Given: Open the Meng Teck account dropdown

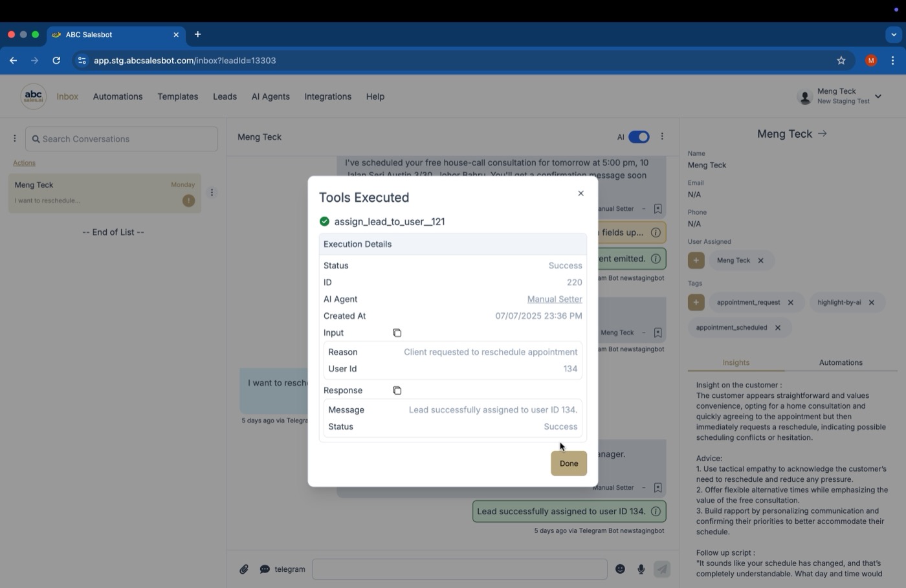Looking at the screenshot, I should 878,96.
